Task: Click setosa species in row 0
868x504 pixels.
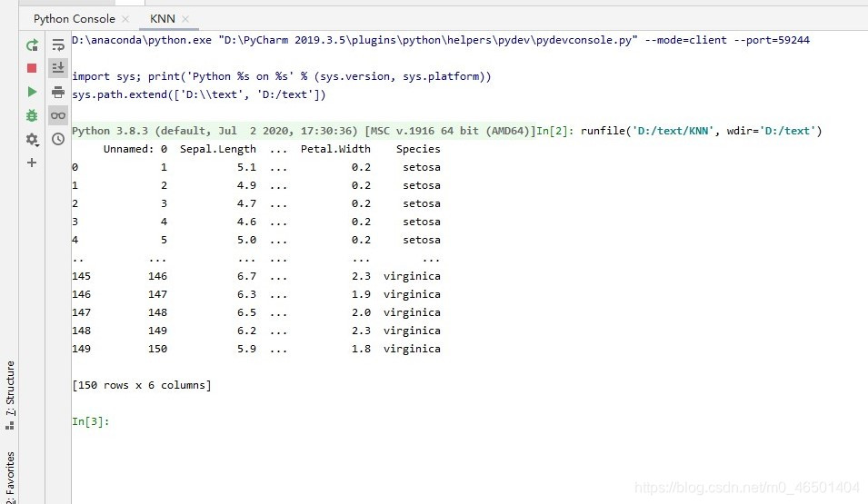Action: pos(421,167)
